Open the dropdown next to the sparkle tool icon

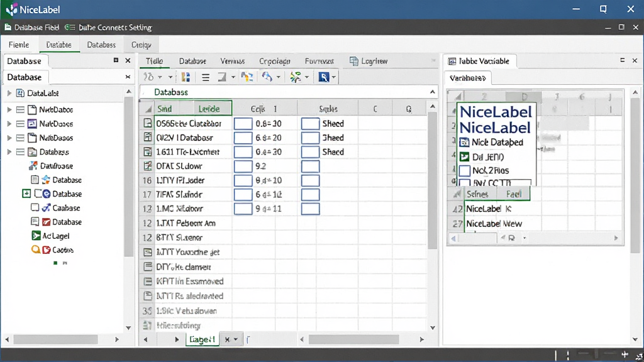tap(306, 77)
